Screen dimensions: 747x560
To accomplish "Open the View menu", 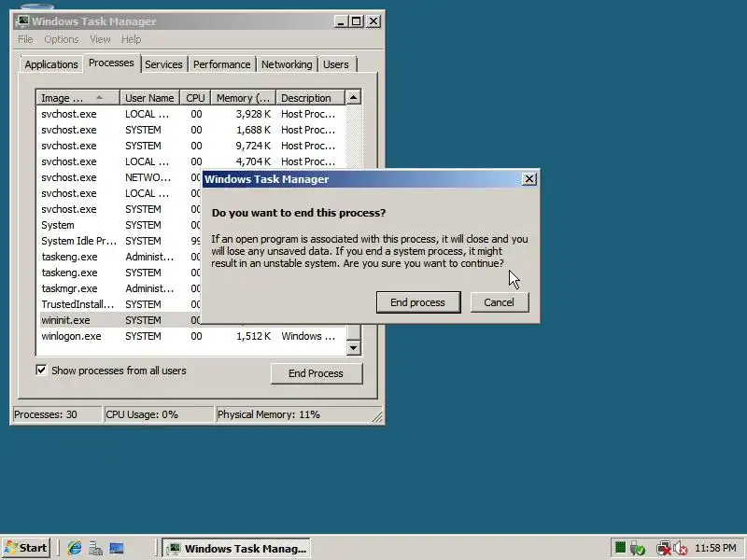I will point(100,39).
